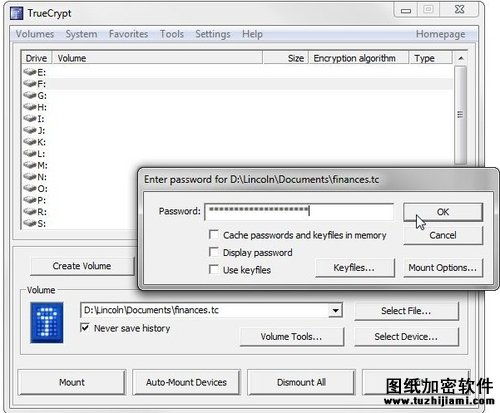The width and height of the screenshot is (500, 413).
Task: Open the volume path dropdown arrow
Action: click(x=336, y=310)
